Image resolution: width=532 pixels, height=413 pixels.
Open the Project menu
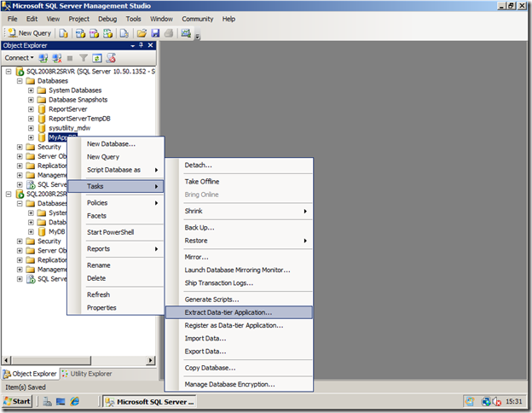coord(79,19)
